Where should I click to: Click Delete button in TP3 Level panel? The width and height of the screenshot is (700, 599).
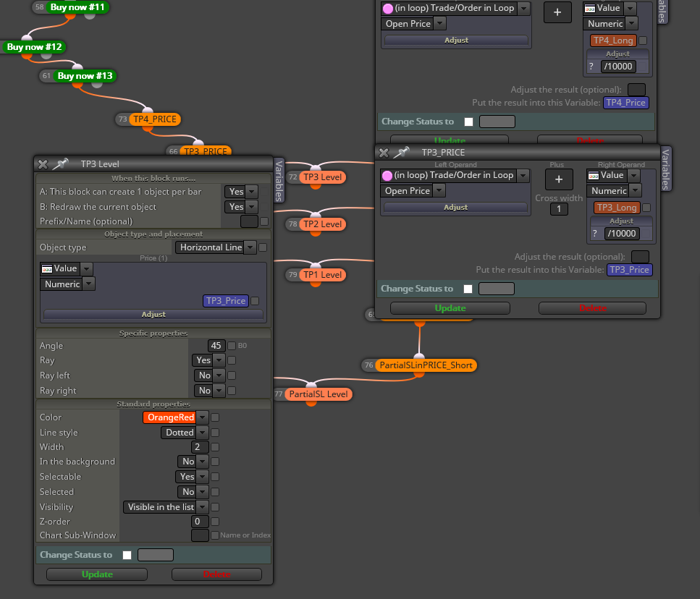pos(216,574)
